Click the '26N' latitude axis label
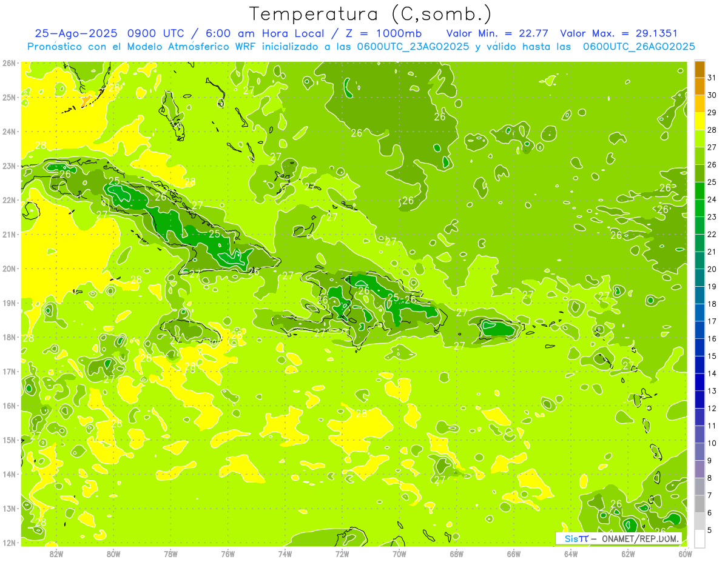The height and width of the screenshot is (562, 728). tap(9, 63)
